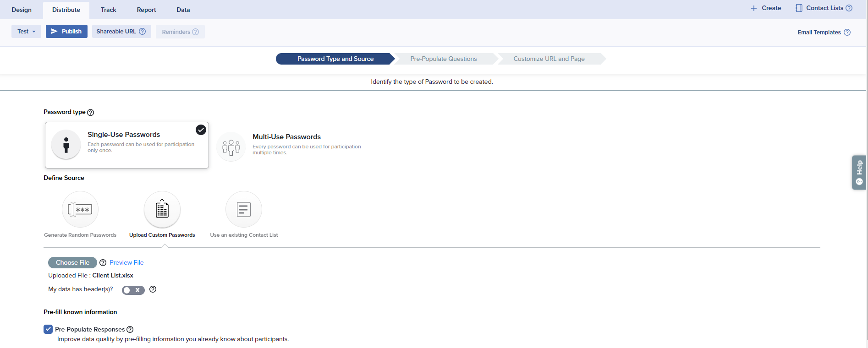Switch to the Report tab
868x348 pixels.
[146, 10]
